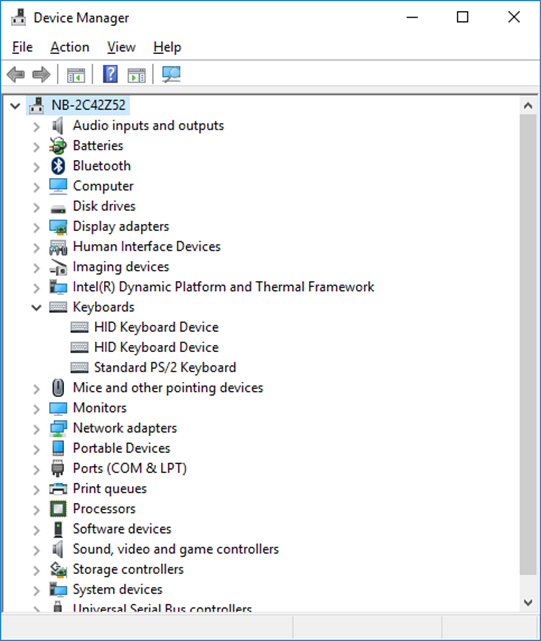Click Scan for hardware changes monitor icon
Viewport: 541px width, 641px height.
(171, 74)
